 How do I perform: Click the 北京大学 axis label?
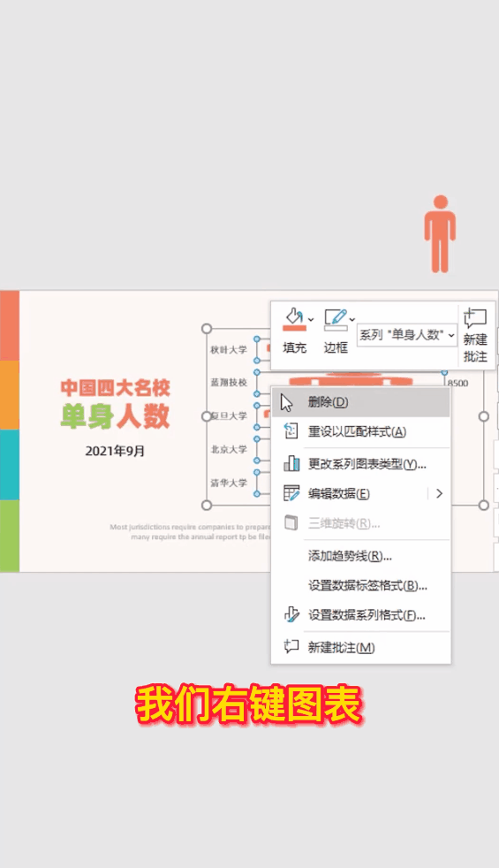(229, 449)
